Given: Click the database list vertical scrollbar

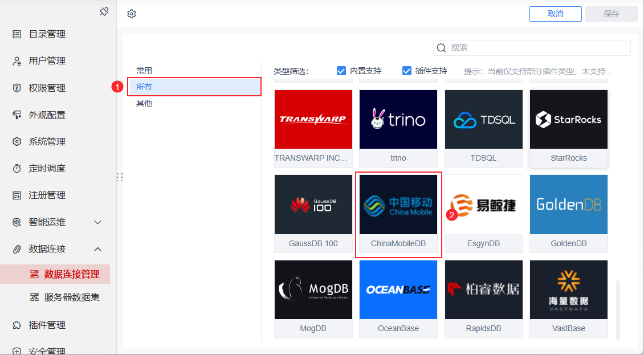Looking at the screenshot, I should (x=618, y=310).
